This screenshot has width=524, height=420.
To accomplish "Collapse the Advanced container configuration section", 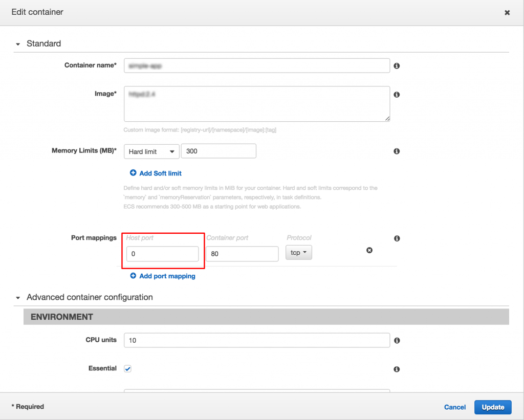I will pos(18,297).
